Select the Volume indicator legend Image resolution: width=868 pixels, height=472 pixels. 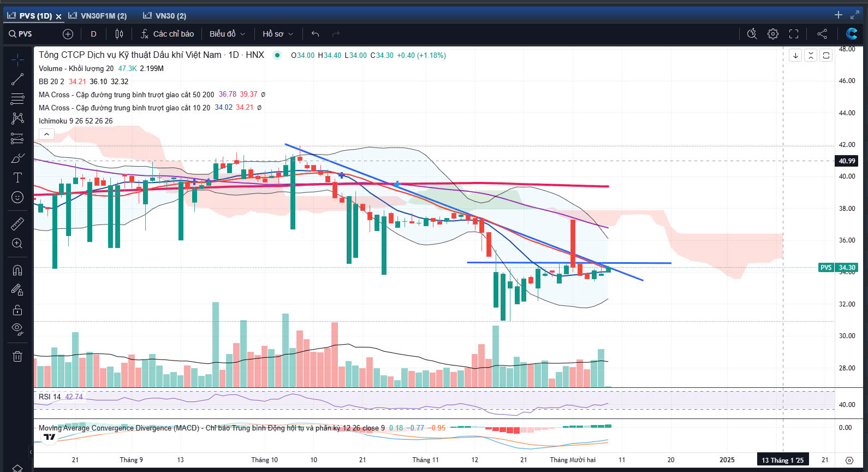76,68
